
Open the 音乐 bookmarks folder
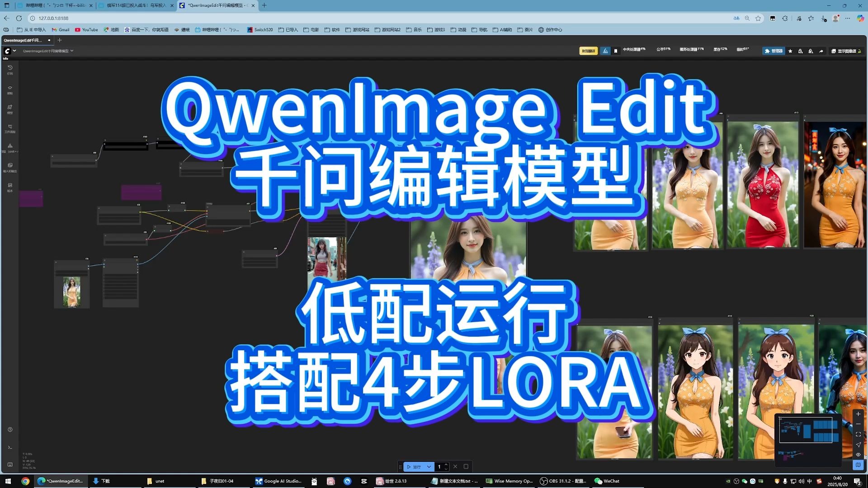click(x=414, y=30)
